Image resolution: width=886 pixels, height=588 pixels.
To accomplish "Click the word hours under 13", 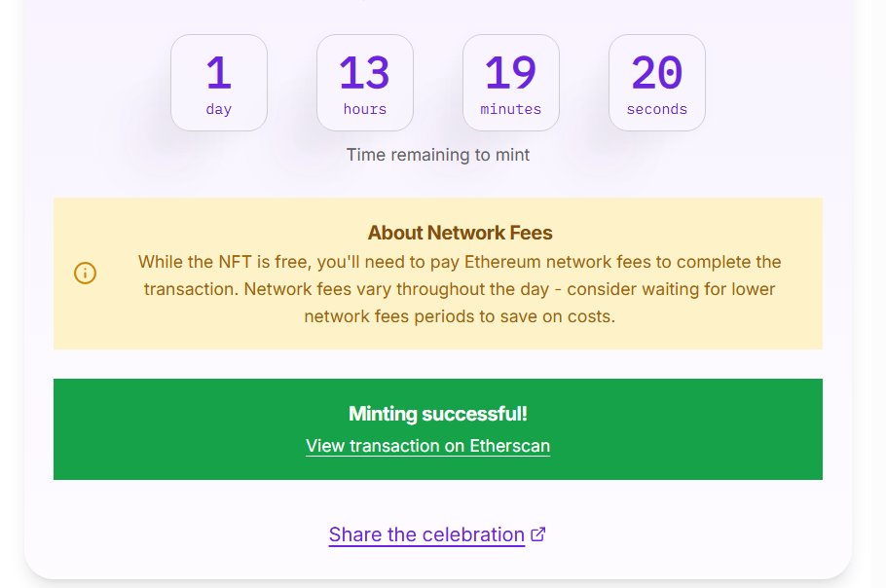I will [x=365, y=109].
